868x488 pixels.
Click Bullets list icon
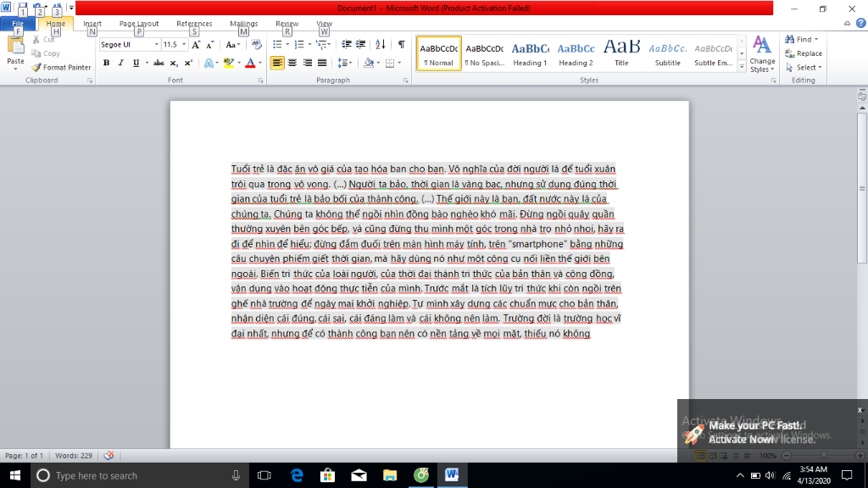[277, 44]
